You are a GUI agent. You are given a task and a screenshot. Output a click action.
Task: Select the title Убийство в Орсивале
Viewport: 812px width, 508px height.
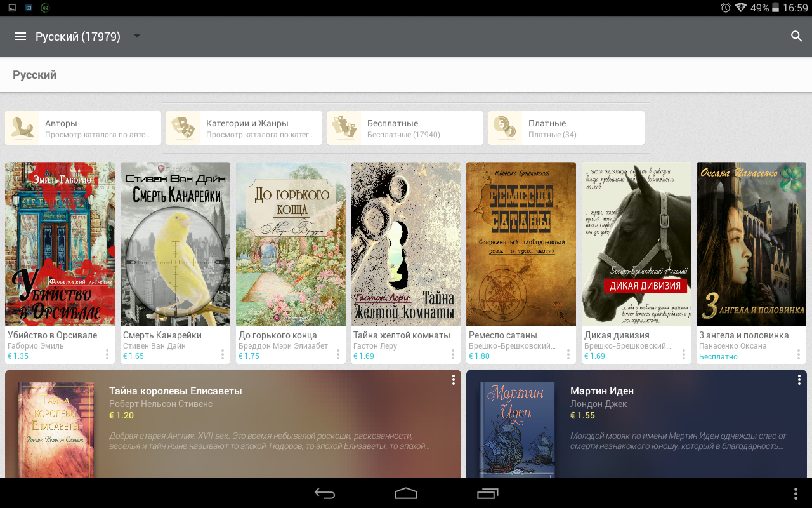[52, 335]
